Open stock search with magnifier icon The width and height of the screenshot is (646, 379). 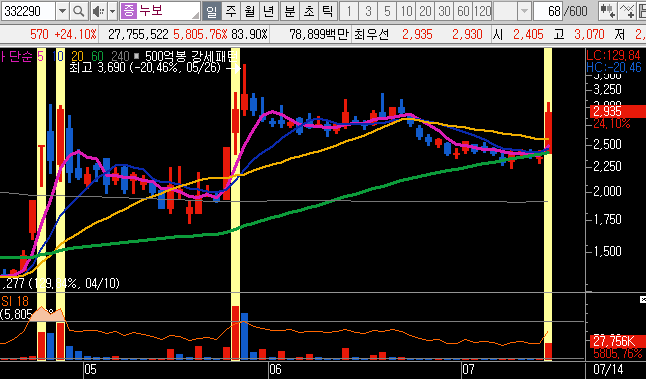[78, 11]
